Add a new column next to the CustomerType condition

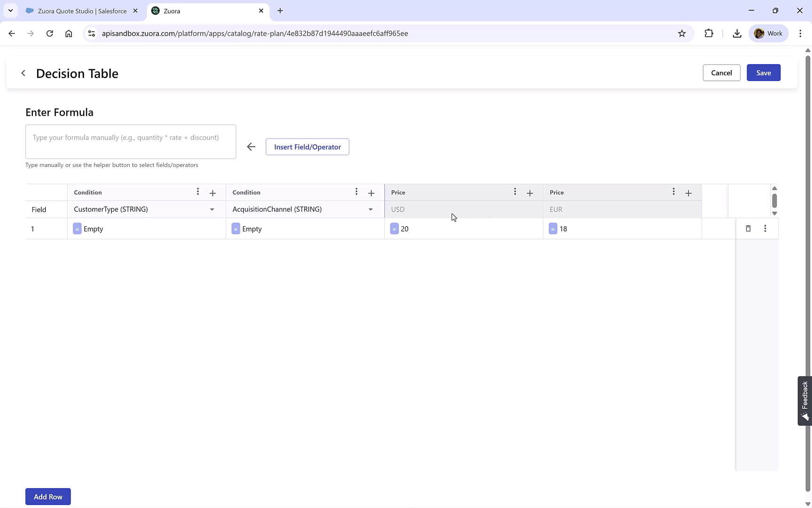tap(212, 193)
